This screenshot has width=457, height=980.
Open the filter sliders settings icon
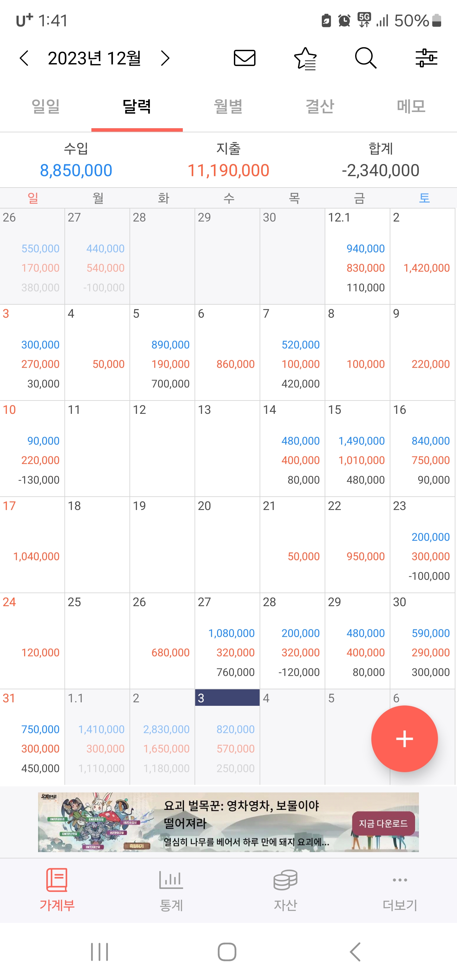[x=426, y=58]
